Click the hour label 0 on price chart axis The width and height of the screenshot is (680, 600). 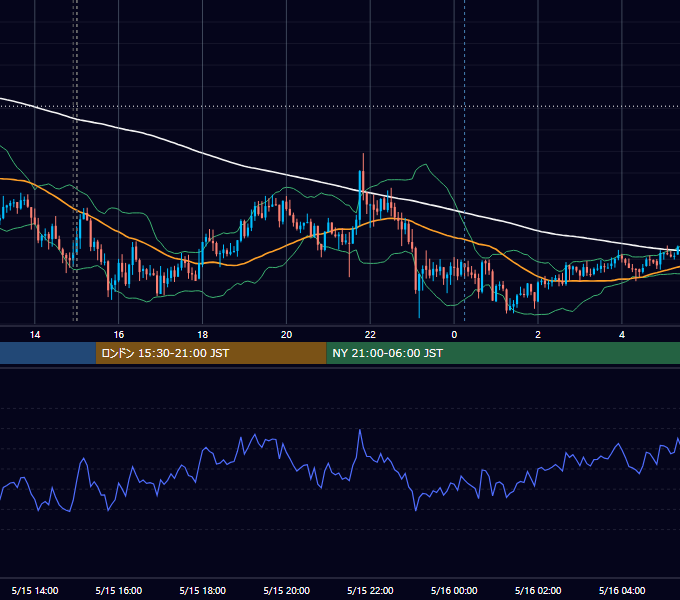pos(454,334)
